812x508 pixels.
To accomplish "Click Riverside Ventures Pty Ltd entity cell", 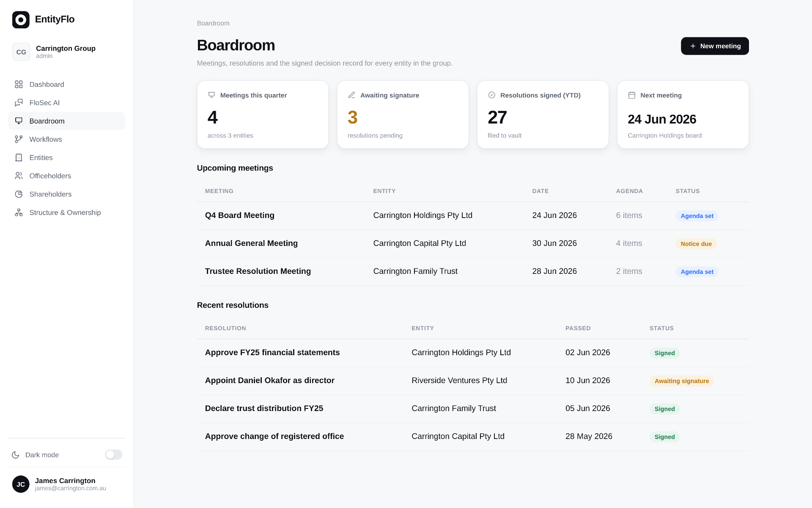I will [459, 381].
